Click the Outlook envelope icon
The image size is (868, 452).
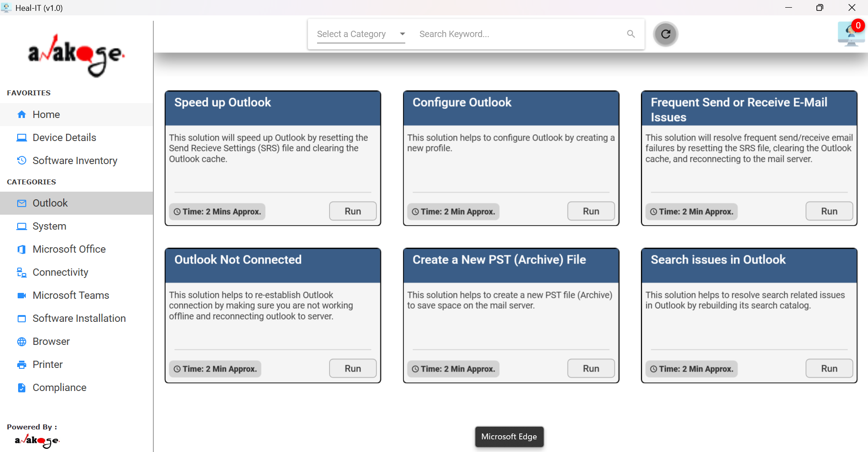(22, 203)
